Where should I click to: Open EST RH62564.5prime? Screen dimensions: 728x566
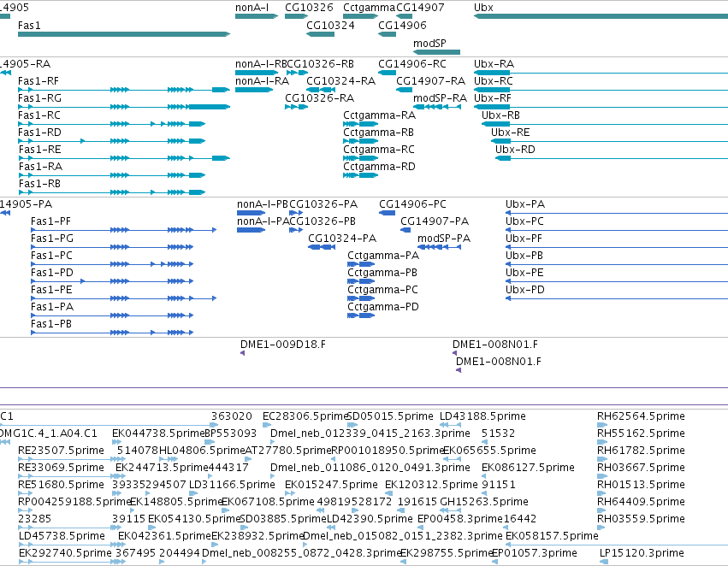coord(601,424)
